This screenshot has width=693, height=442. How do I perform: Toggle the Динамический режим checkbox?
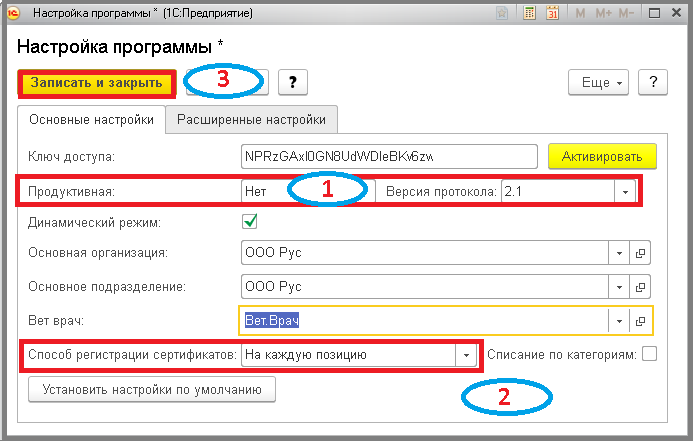(250, 222)
